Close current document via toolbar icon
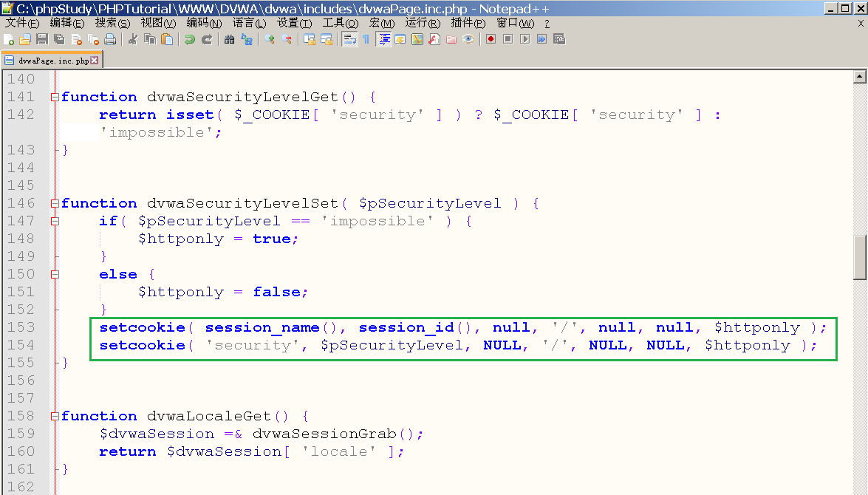This screenshot has height=495, width=868. [x=76, y=39]
